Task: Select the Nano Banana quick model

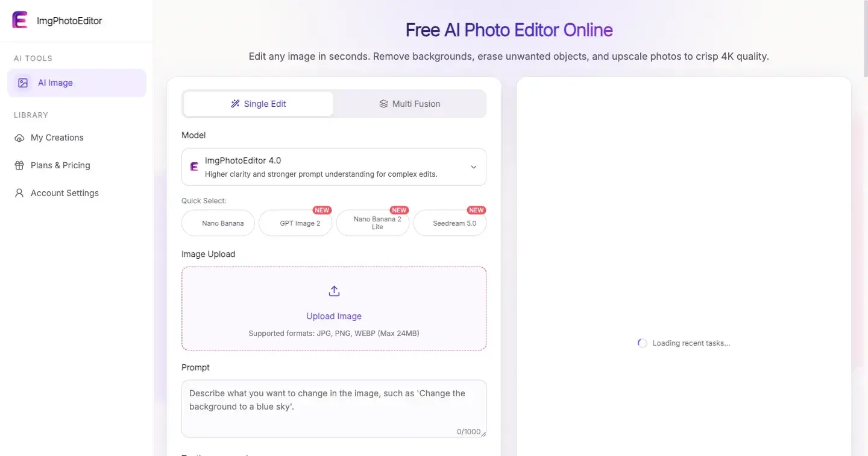Action: [x=218, y=223]
